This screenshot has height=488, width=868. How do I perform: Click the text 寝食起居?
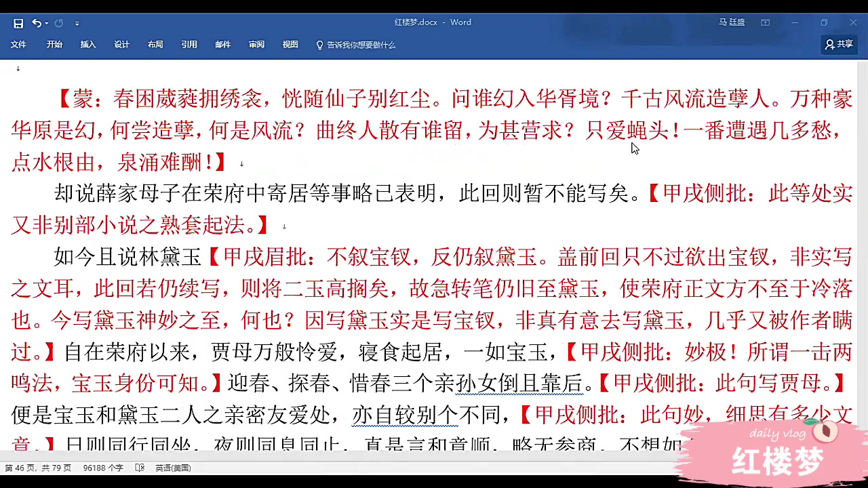pos(400,352)
